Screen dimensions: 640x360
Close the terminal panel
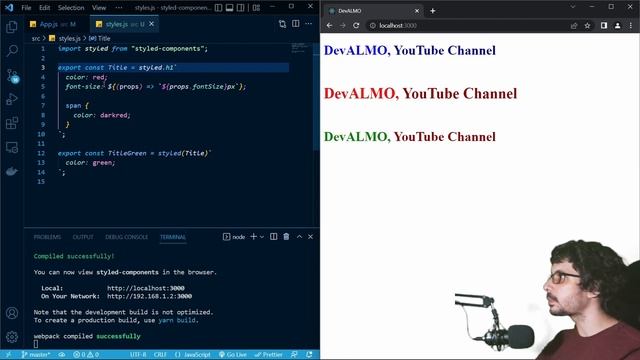pyautogui.click(x=311, y=237)
